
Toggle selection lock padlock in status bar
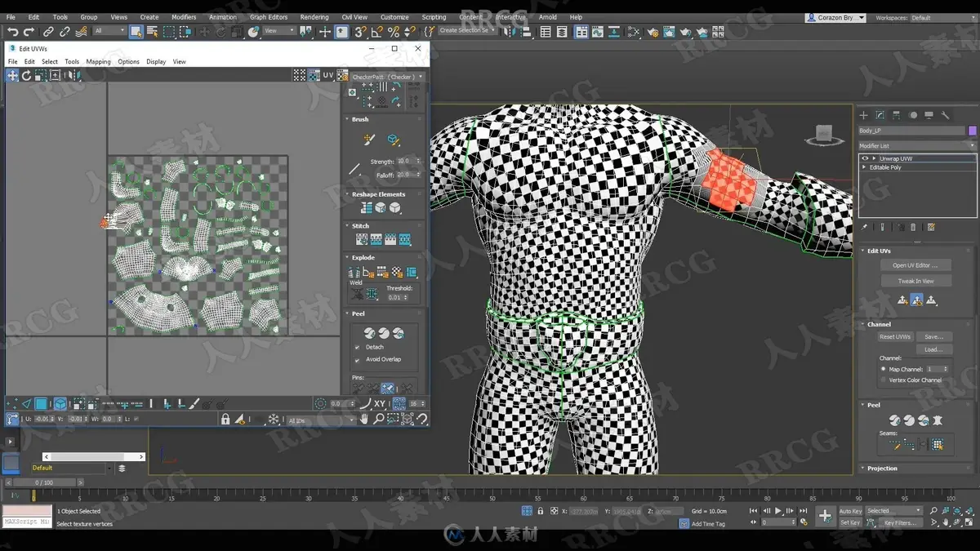pyautogui.click(x=540, y=511)
